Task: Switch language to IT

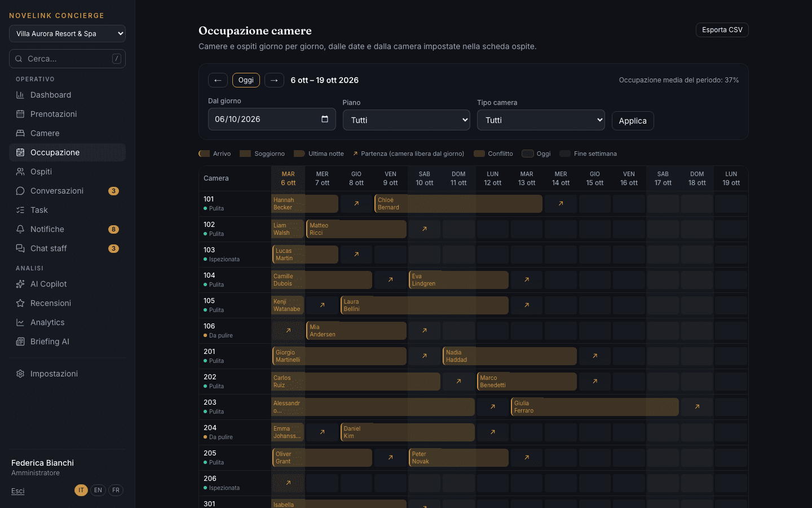Action: [x=81, y=491]
